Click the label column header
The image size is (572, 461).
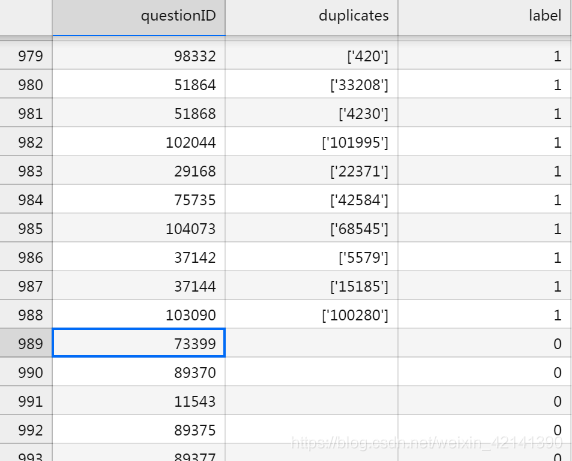pos(484,18)
